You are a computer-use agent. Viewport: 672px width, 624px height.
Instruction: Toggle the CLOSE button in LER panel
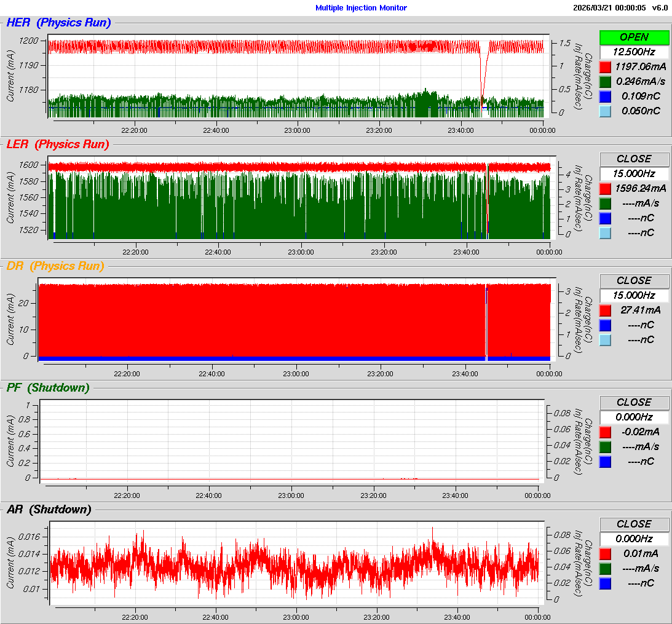pyautogui.click(x=634, y=159)
